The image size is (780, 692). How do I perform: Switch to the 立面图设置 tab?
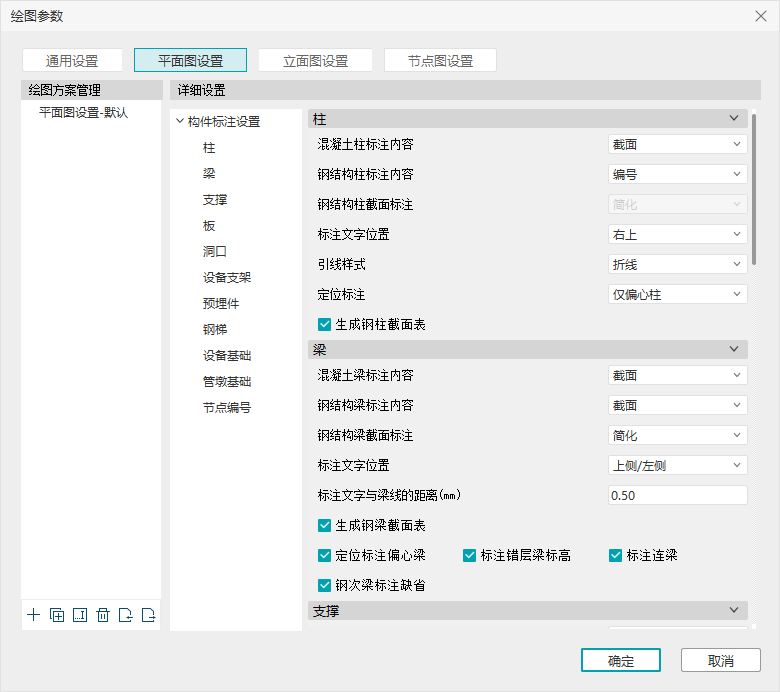pyautogui.click(x=315, y=61)
